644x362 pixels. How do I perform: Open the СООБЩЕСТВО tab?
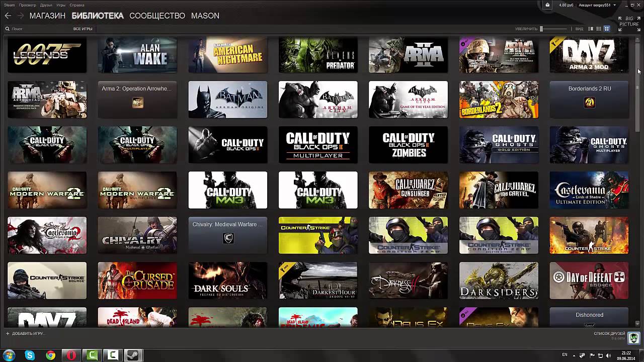pyautogui.click(x=157, y=16)
